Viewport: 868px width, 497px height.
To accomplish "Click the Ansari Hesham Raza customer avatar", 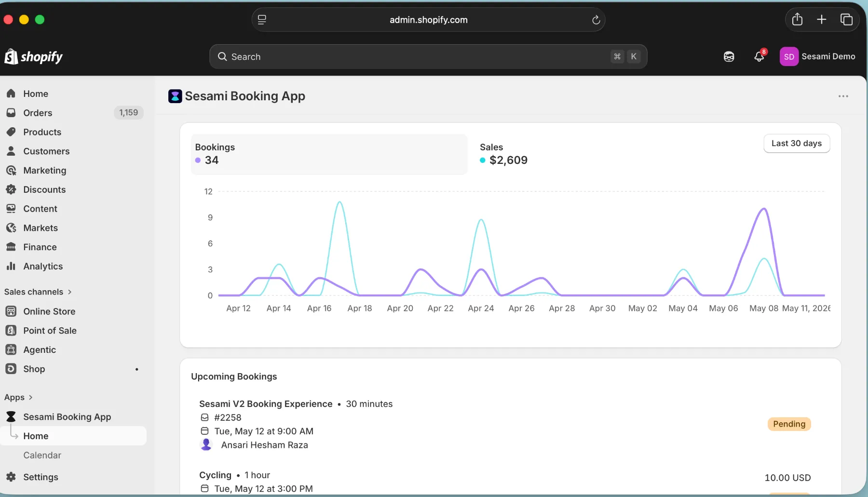I will (206, 444).
